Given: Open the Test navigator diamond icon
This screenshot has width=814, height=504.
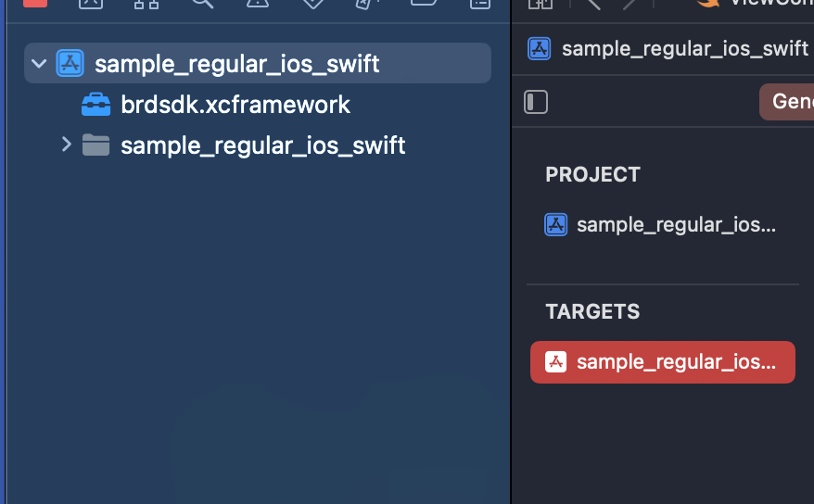Looking at the screenshot, I should click(313, 3).
